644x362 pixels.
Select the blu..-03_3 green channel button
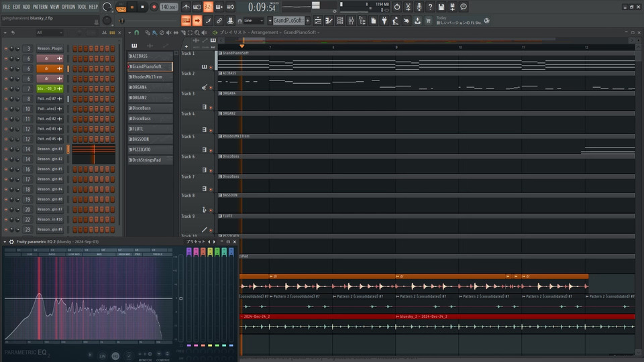(50, 88)
